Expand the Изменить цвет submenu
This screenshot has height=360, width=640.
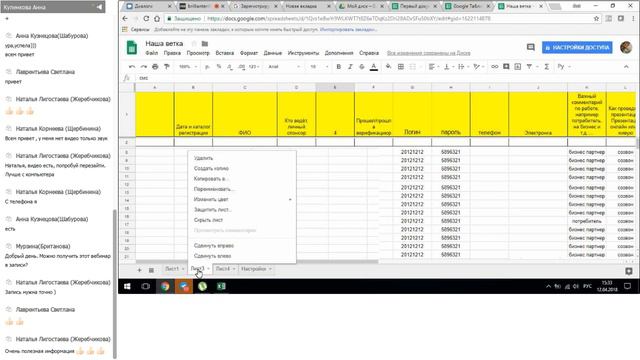242,199
